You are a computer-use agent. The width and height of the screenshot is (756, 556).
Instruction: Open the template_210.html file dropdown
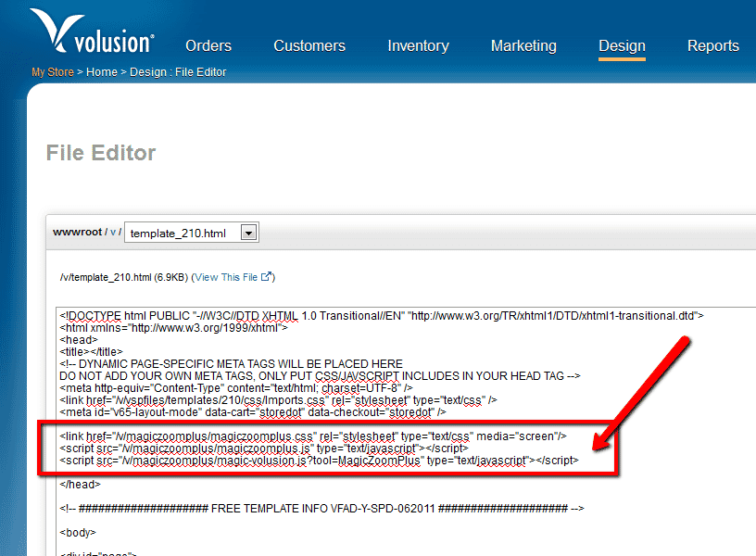pyautogui.click(x=192, y=233)
